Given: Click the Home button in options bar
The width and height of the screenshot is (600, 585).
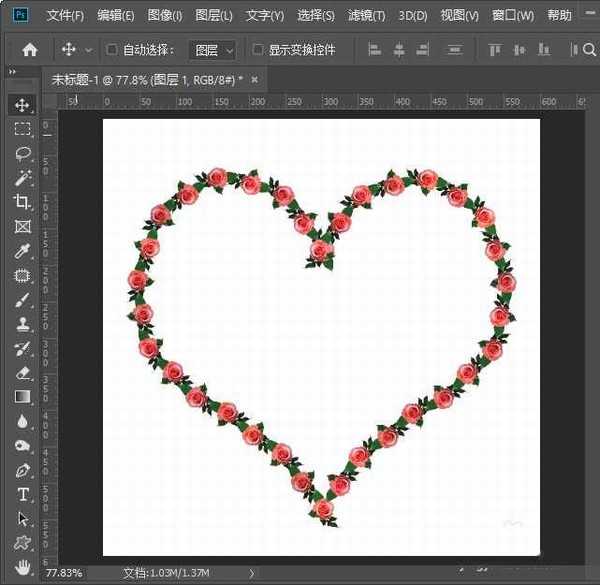Looking at the screenshot, I should [x=30, y=50].
